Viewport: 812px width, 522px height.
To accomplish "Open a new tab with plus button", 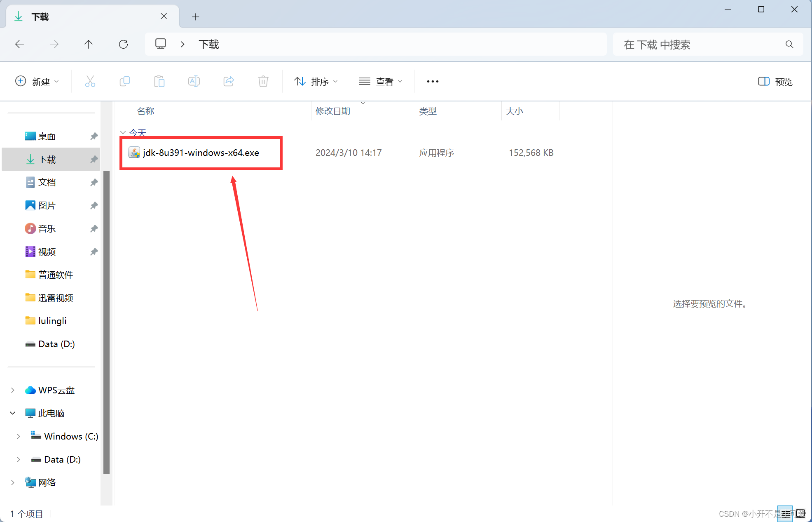I will 196,17.
